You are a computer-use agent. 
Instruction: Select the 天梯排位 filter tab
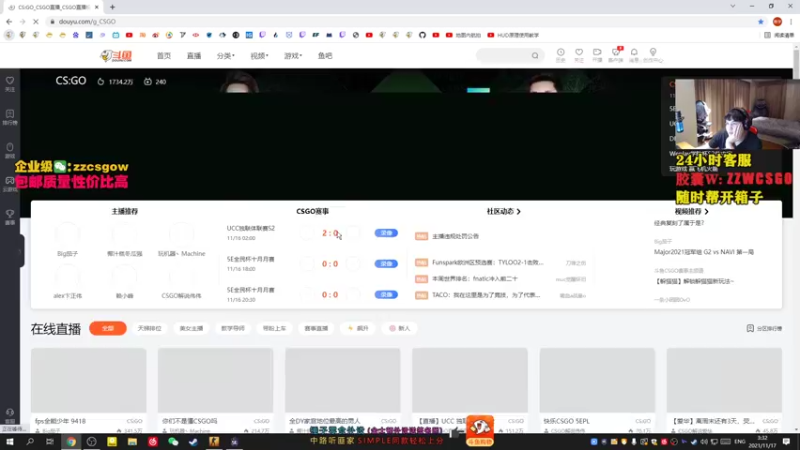pyautogui.click(x=149, y=328)
